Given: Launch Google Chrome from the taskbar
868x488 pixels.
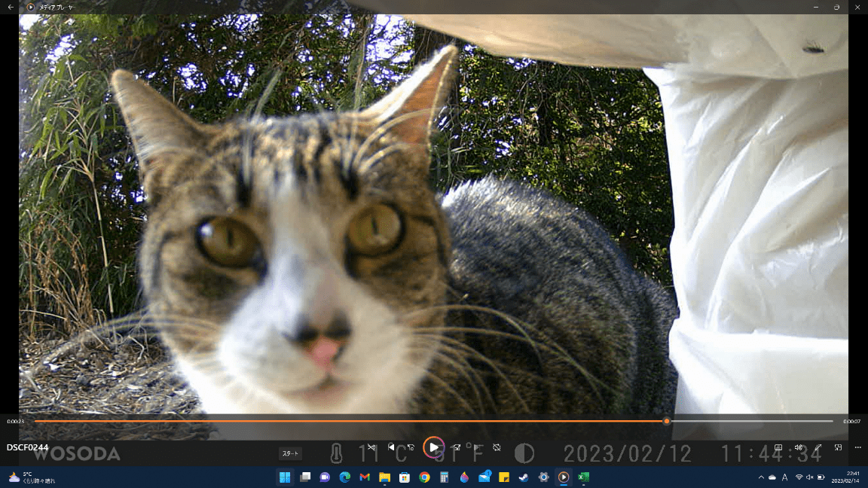Looking at the screenshot, I should point(425,477).
